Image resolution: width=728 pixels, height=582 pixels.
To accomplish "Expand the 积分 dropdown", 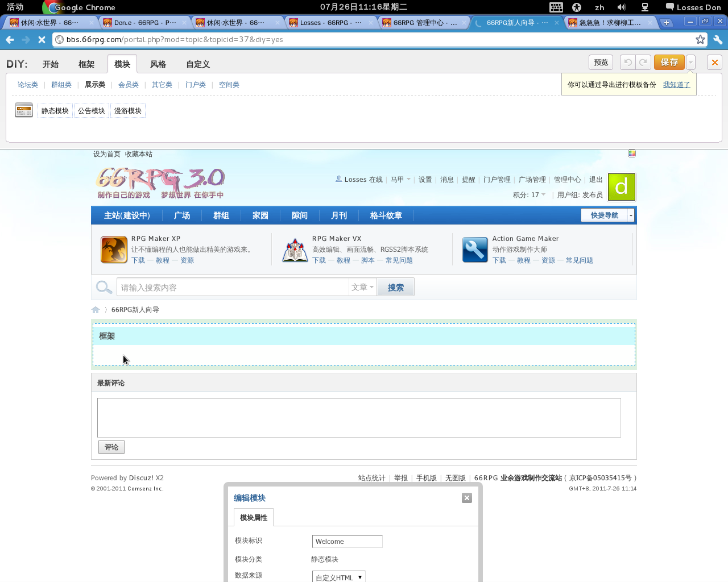I will click(x=529, y=195).
